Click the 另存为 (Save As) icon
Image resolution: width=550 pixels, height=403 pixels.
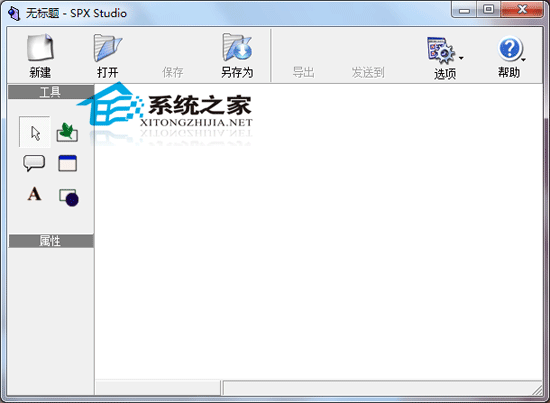coord(237,47)
